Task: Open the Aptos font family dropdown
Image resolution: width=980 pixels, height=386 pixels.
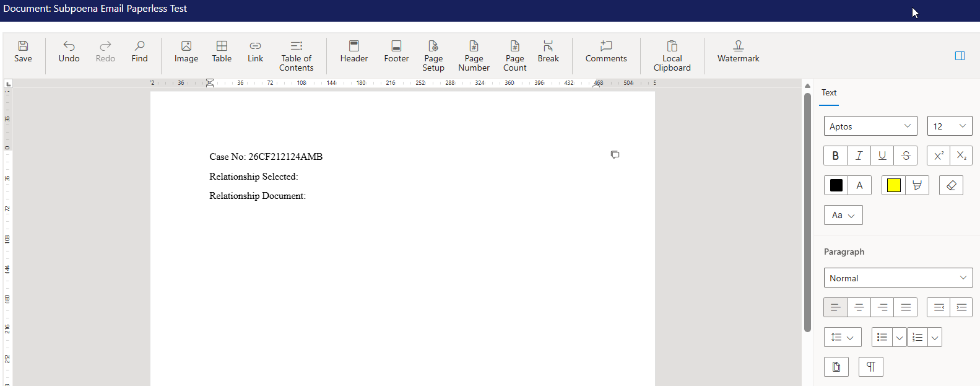Action: click(870, 126)
